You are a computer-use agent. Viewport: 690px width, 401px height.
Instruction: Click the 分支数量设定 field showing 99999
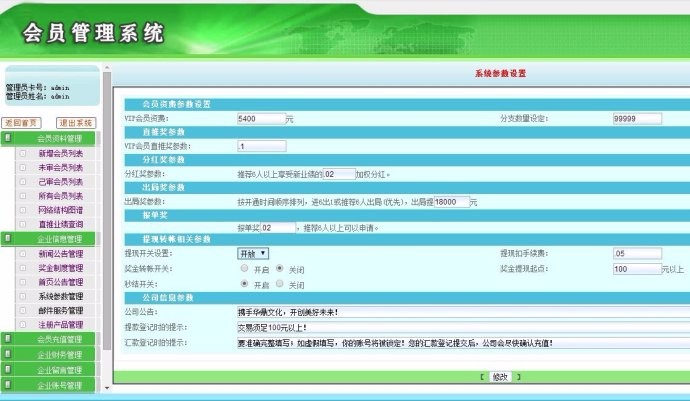(x=637, y=118)
